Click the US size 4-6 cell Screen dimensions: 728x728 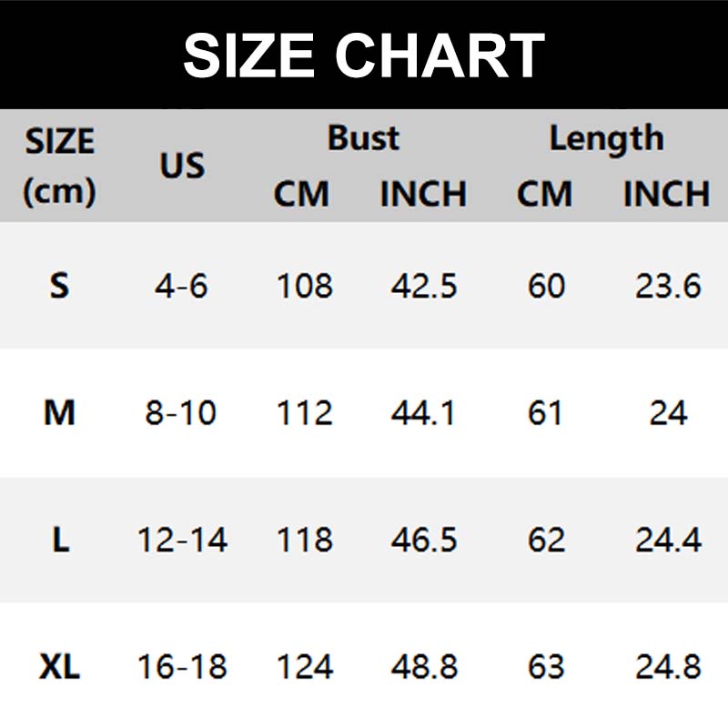click(181, 287)
